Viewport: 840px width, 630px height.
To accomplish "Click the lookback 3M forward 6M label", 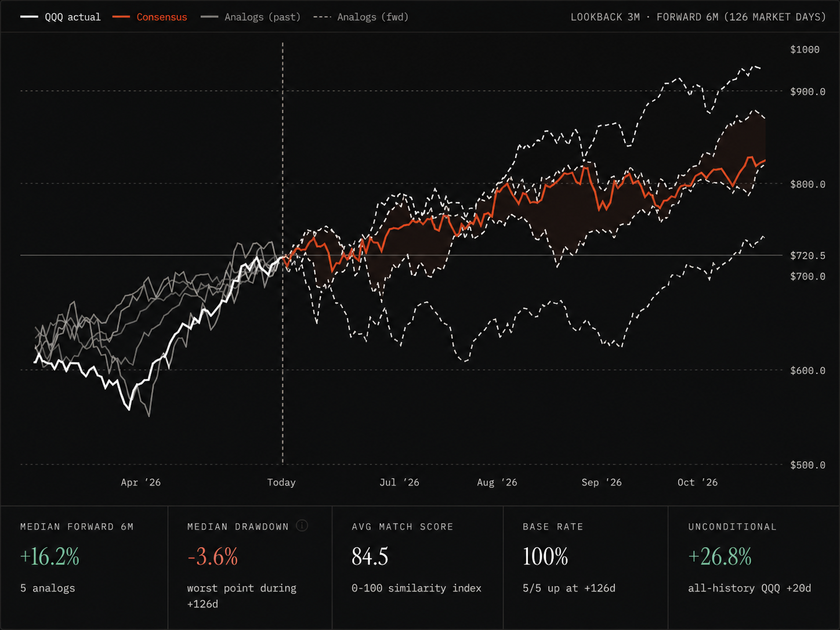I will (698, 17).
